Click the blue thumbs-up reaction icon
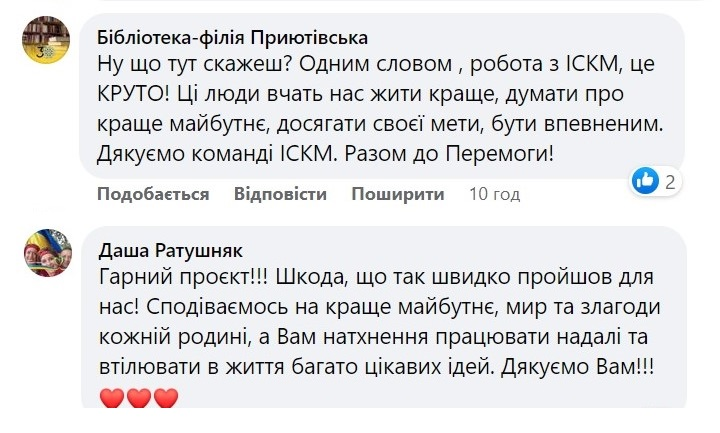This screenshot has height=433, width=720. [x=645, y=181]
